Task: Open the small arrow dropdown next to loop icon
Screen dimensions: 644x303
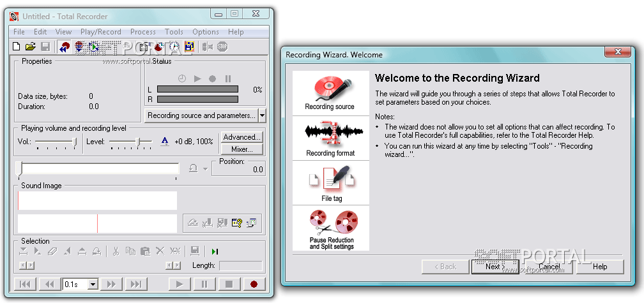Action: (x=206, y=169)
